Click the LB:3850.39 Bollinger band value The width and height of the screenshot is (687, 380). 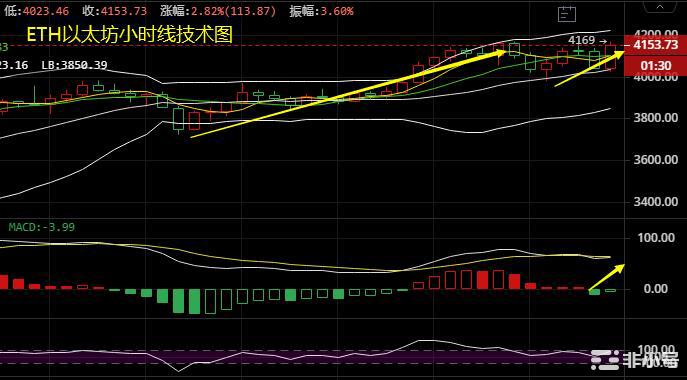[x=74, y=65]
